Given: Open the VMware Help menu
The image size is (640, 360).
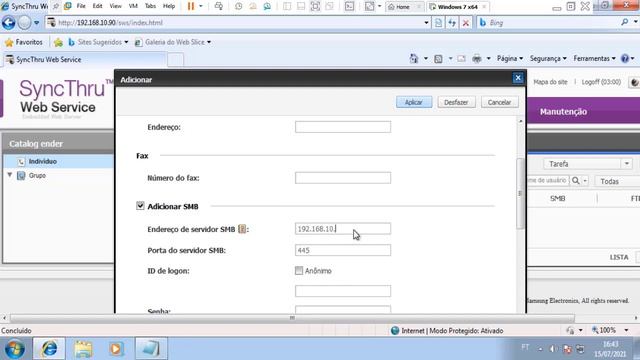Looking at the screenshot, I should 169,6.
